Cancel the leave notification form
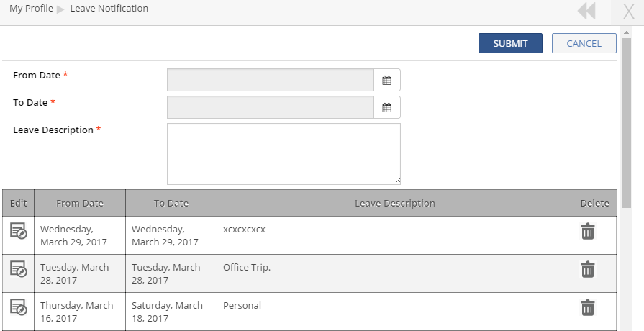The width and height of the screenshot is (644, 331). (584, 43)
